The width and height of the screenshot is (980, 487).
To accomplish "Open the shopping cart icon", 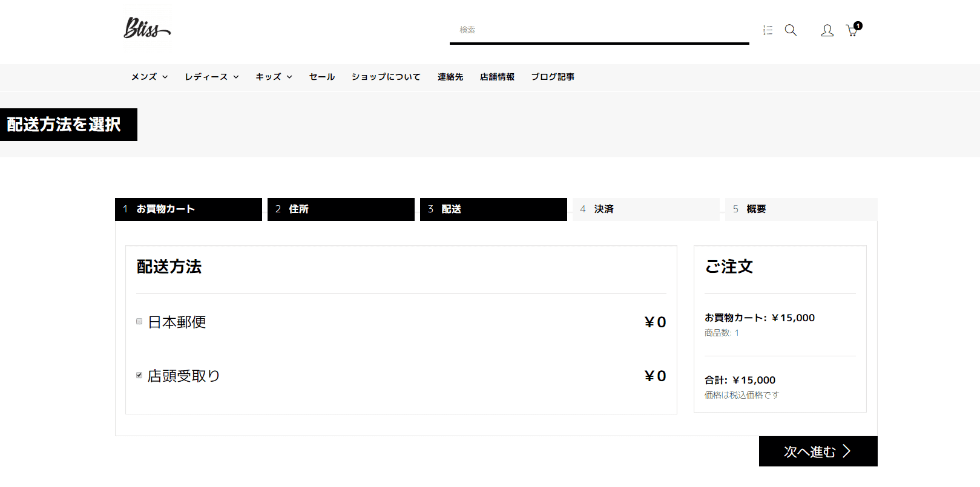I will point(852,31).
